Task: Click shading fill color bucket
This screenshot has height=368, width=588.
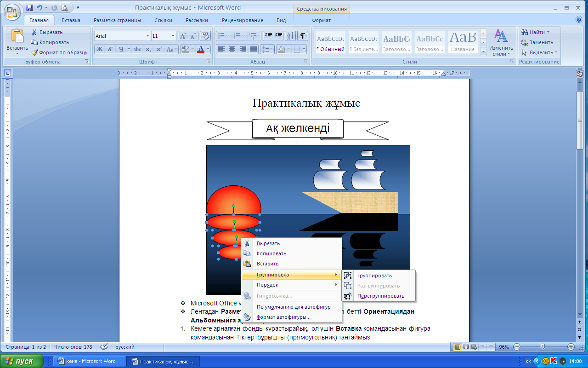Action: (x=282, y=49)
